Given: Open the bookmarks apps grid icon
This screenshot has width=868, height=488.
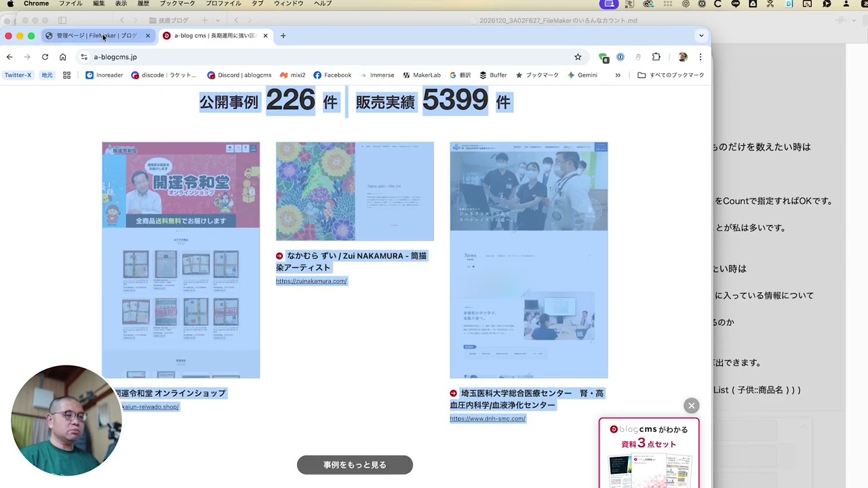Looking at the screenshot, I should tap(66, 75).
